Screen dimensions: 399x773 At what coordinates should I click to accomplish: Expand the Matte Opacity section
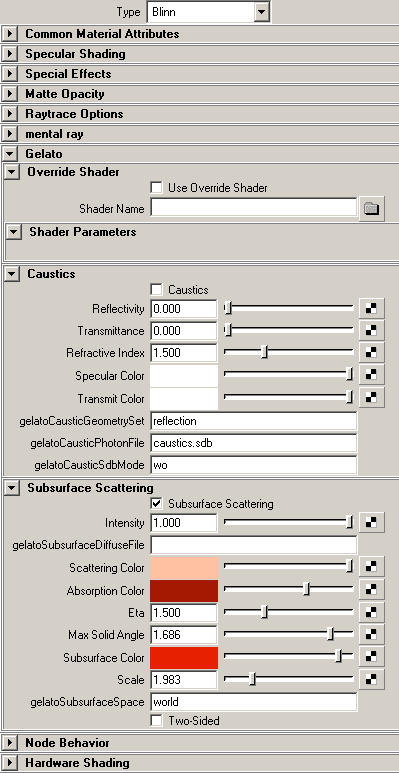click(x=9, y=94)
